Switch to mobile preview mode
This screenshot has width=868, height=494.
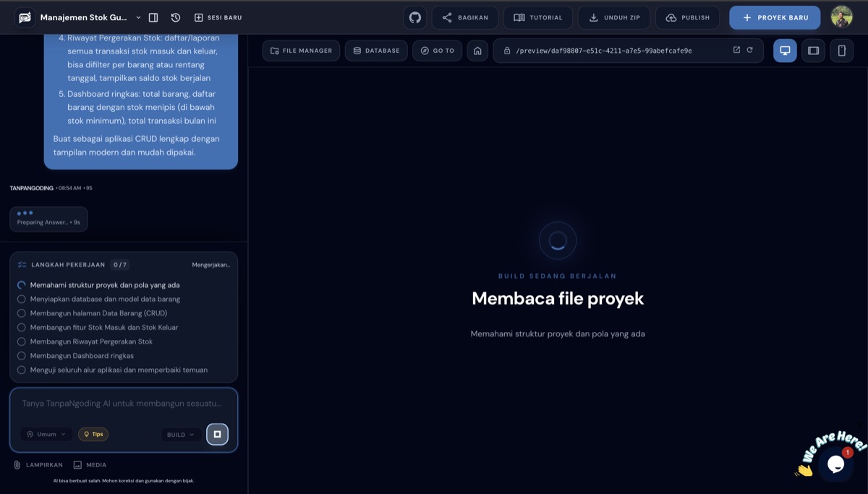(x=842, y=51)
